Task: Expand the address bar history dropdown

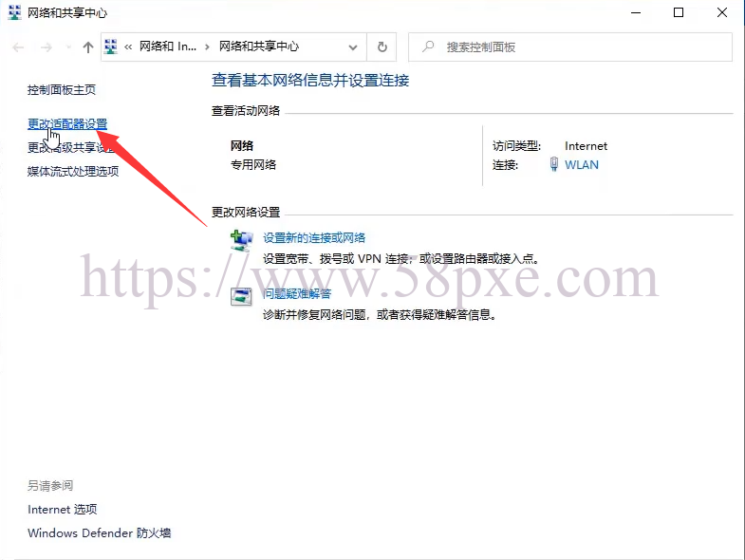Action: coord(352,47)
